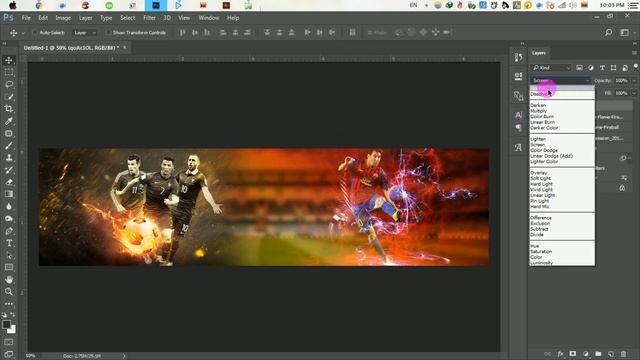
Task: Open the Layers panel flyout menu
Action: (x=634, y=53)
